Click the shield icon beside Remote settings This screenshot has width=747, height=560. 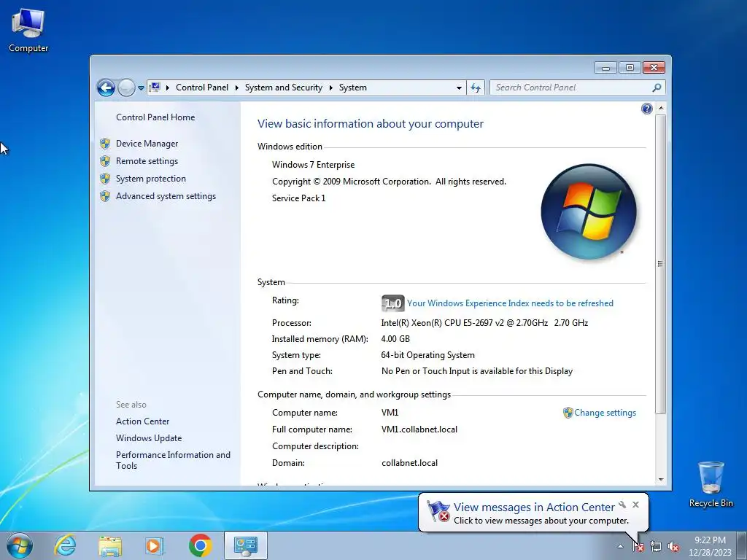pyautogui.click(x=105, y=161)
